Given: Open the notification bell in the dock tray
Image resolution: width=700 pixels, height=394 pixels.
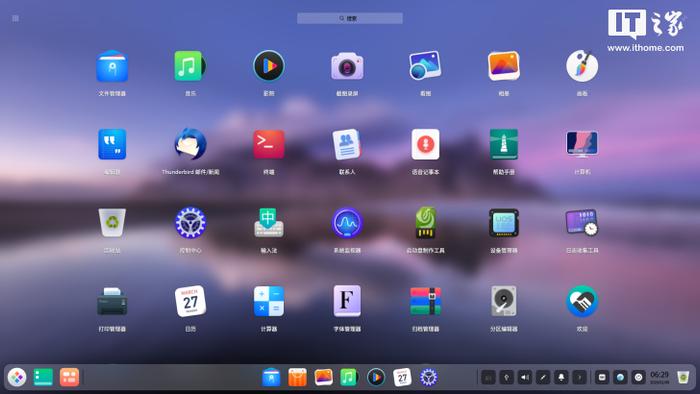Looking at the screenshot, I should point(561,377).
